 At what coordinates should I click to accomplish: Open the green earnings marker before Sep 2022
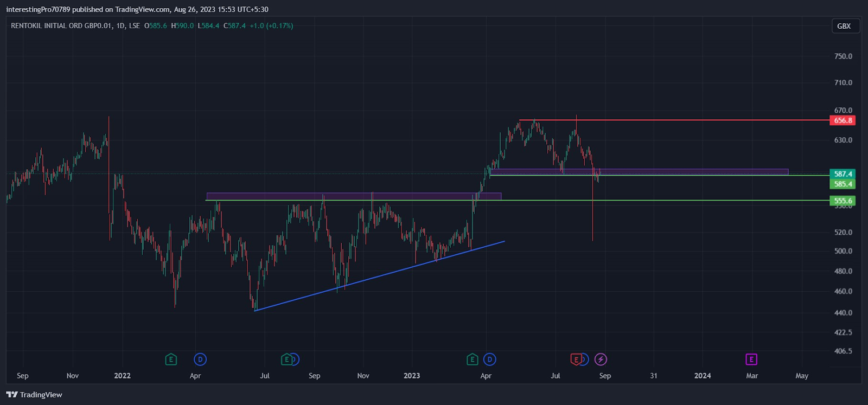click(x=286, y=359)
